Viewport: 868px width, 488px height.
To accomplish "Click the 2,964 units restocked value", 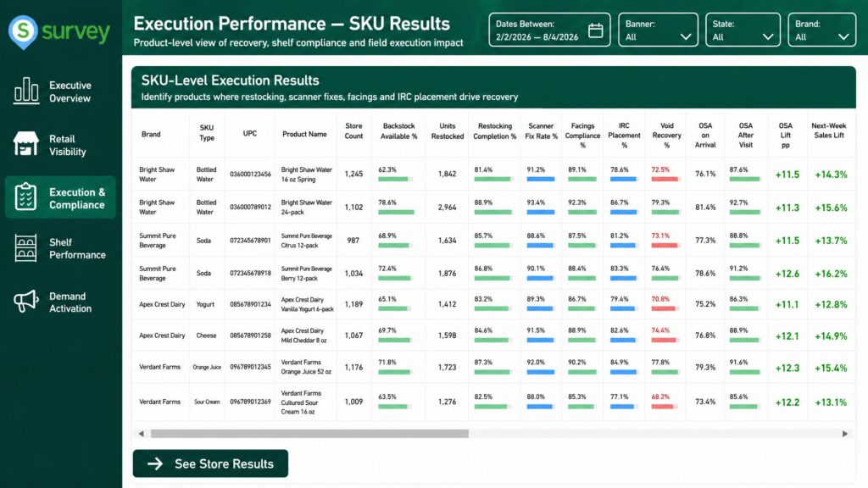I will (x=448, y=208).
